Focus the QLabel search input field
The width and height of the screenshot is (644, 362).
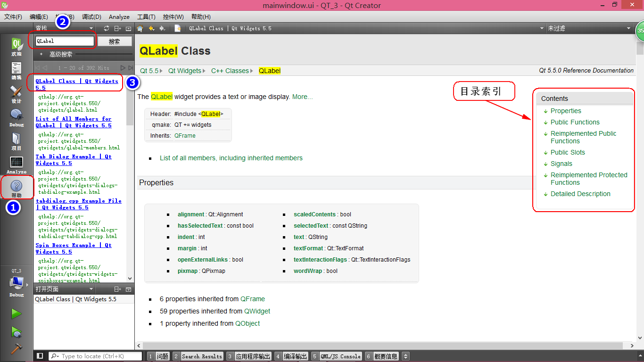pos(65,41)
